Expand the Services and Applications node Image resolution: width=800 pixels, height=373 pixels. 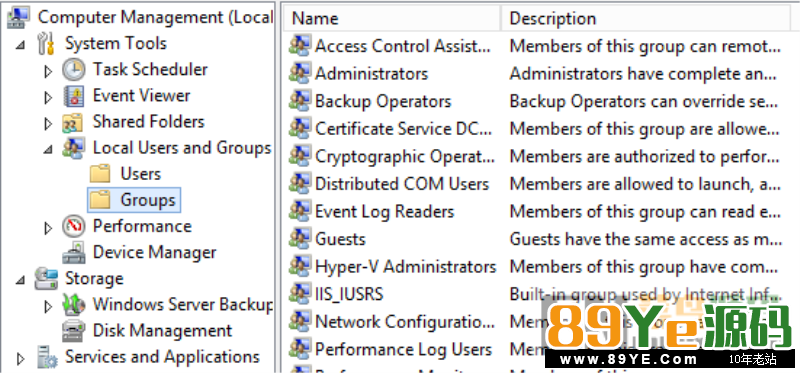(x=20, y=358)
